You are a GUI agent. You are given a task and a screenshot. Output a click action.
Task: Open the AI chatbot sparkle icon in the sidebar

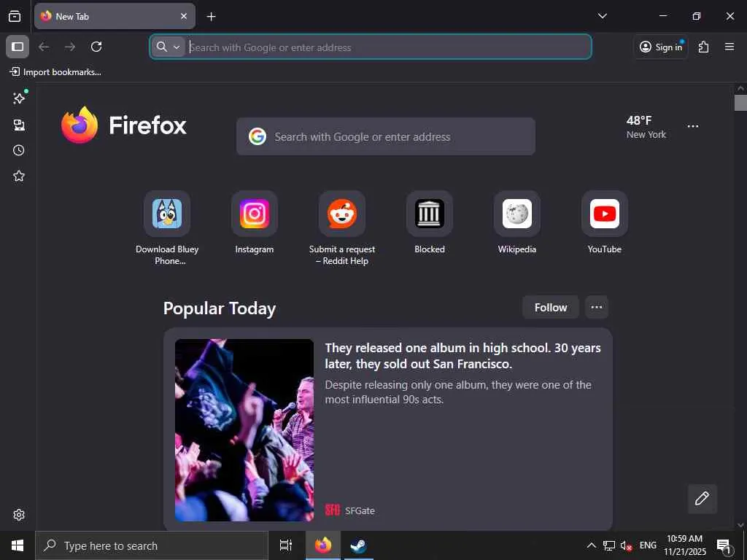click(x=19, y=98)
